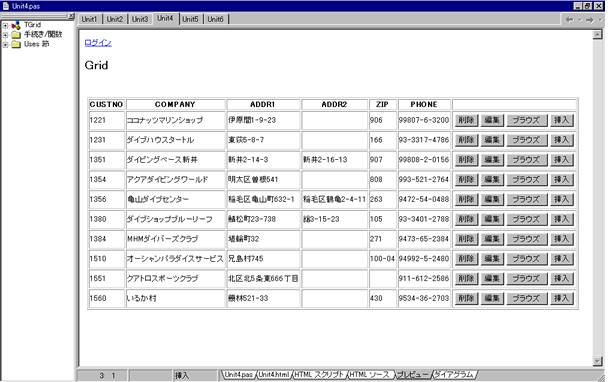Screen dimensions: 608x382
Task: Click the CUSTNO column header
Action: click(106, 104)
